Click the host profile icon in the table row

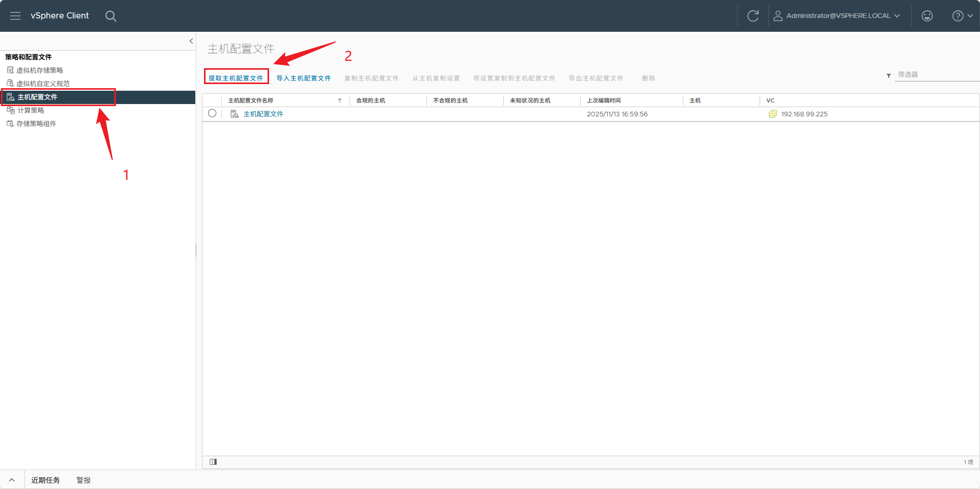coord(234,114)
